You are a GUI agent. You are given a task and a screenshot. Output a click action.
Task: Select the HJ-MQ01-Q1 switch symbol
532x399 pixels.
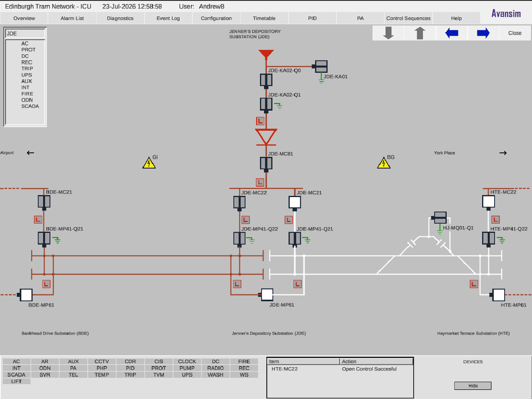coord(439,218)
